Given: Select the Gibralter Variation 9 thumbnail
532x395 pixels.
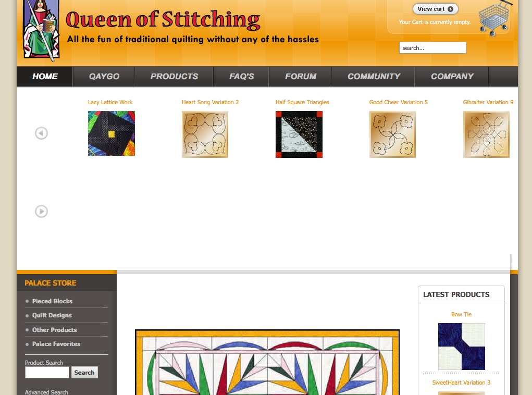Looking at the screenshot, I should tap(486, 134).
